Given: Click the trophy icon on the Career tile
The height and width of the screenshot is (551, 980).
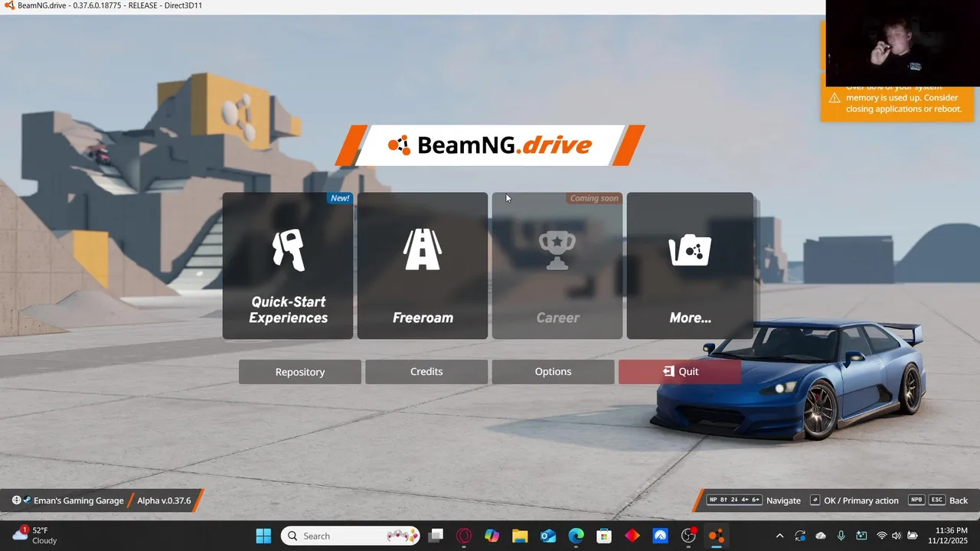Looking at the screenshot, I should pyautogui.click(x=557, y=251).
